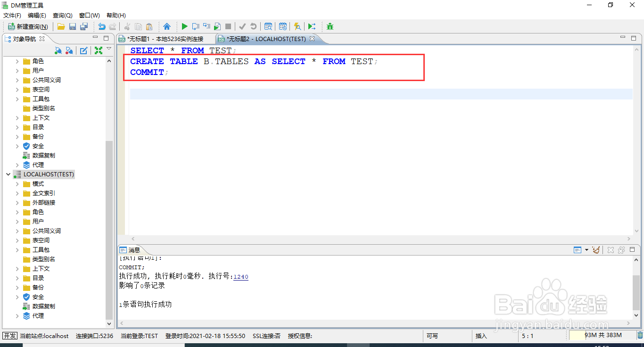Click the 1条语句执行成功 message line

click(x=145, y=305)
